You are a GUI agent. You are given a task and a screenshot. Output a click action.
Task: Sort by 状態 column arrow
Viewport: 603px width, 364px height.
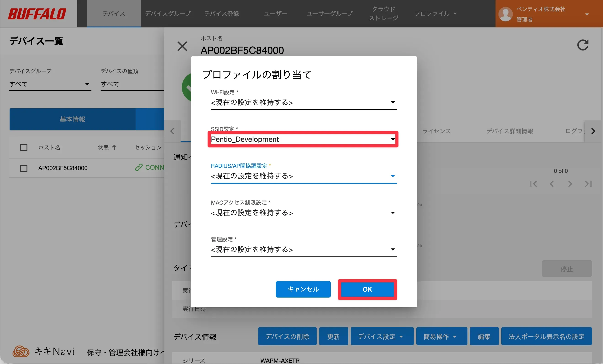pyautogui.click(x=114, y=147)
